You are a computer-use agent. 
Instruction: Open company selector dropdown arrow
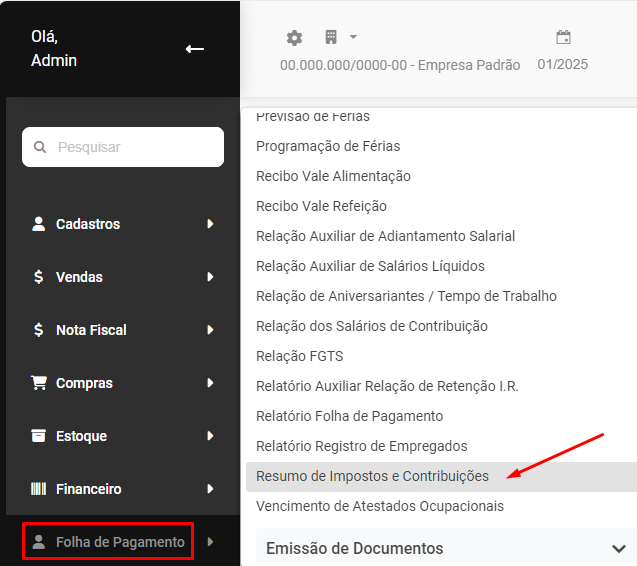[353, 37]
